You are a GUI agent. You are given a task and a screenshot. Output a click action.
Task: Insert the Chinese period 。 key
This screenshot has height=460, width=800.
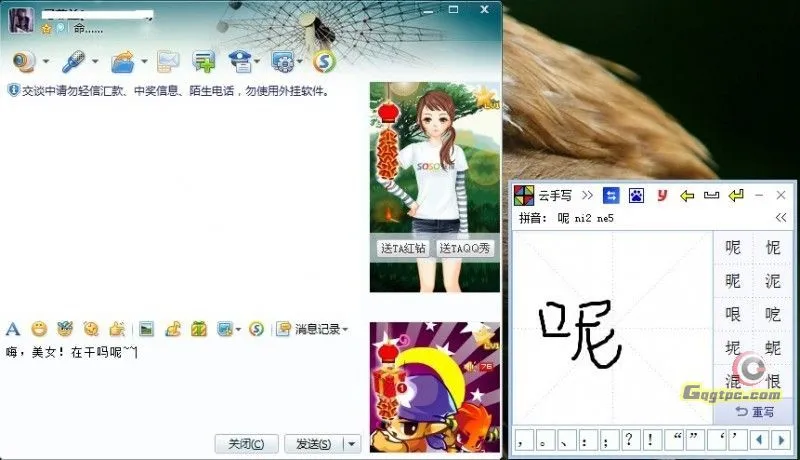pyautogui.click(x=545, y=440)
